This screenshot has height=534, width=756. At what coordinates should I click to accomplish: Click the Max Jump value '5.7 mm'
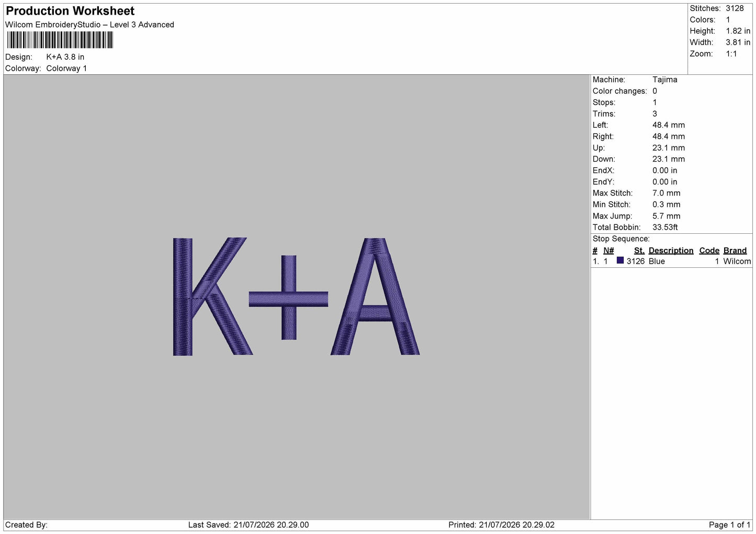tap(667, 216)
